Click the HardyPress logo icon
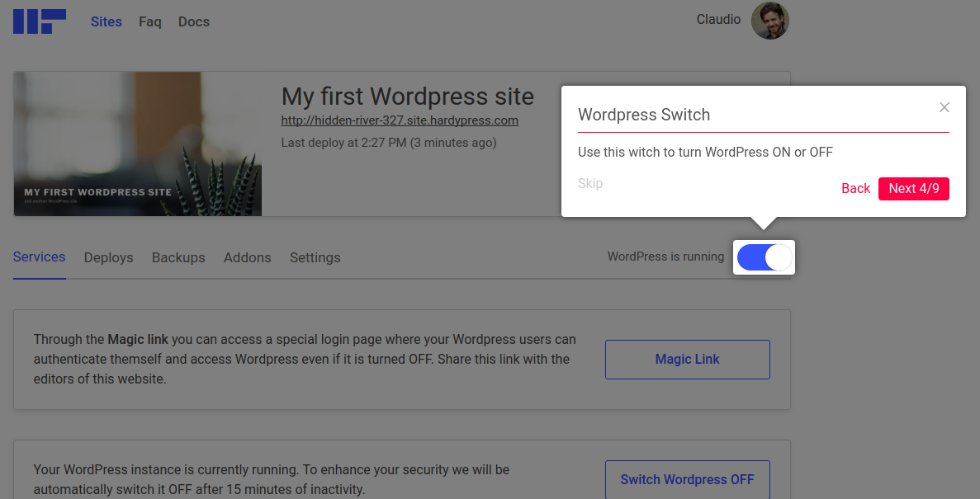Screen dimensions: 980x499 point(39,21)
